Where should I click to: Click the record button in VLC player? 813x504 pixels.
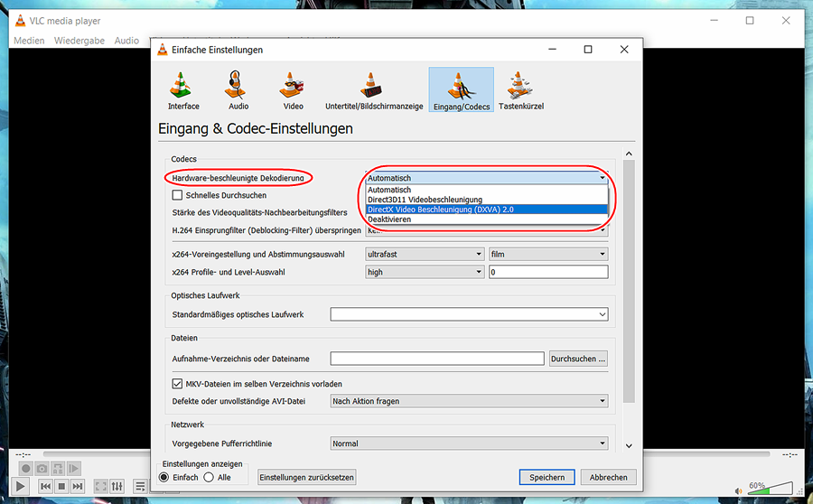(25, 468)
